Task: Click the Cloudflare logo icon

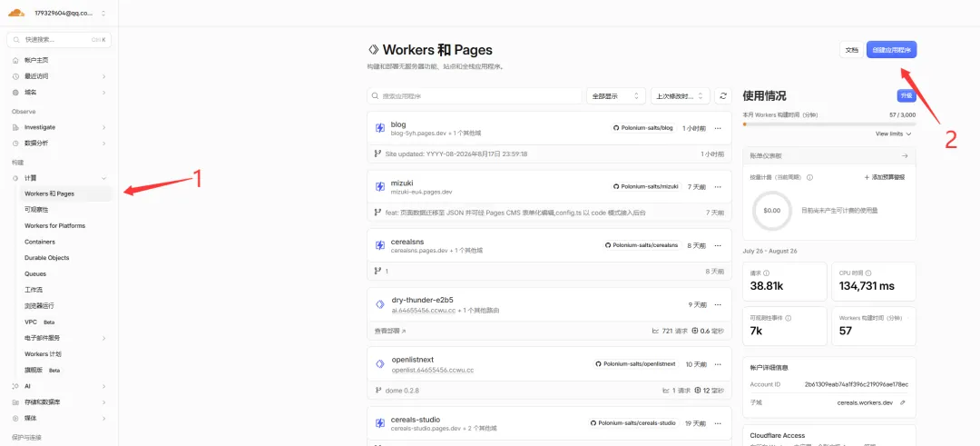Action: [16, 13]
